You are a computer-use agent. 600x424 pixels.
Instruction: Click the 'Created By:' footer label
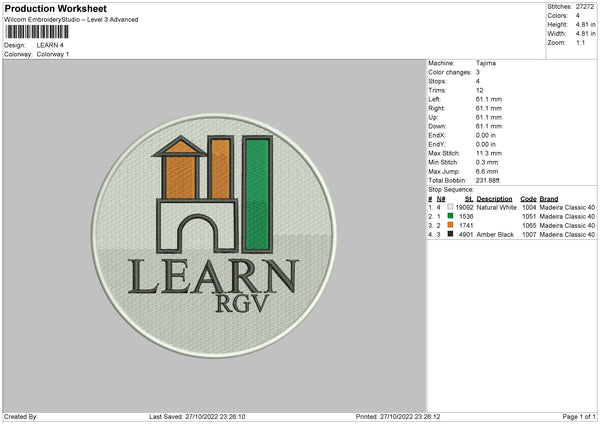click(21, 417)
